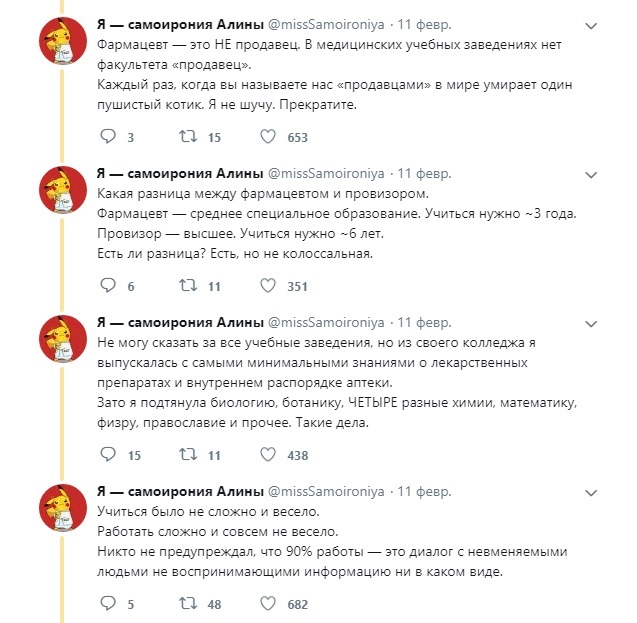637x623 pixels.
Task: Reply to the last tweet with 5 replies
Action: pyautogui.click(x=109, y=604)
